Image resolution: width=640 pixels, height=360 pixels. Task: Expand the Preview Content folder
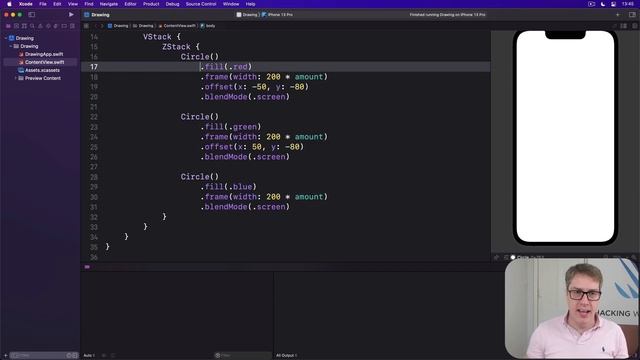[16, 78]
